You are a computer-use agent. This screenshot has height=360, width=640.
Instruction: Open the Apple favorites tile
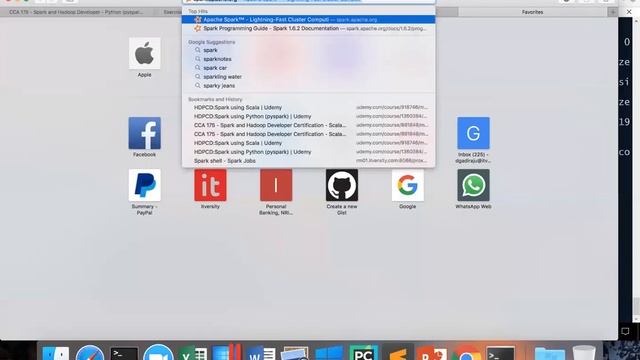point(144,53)
